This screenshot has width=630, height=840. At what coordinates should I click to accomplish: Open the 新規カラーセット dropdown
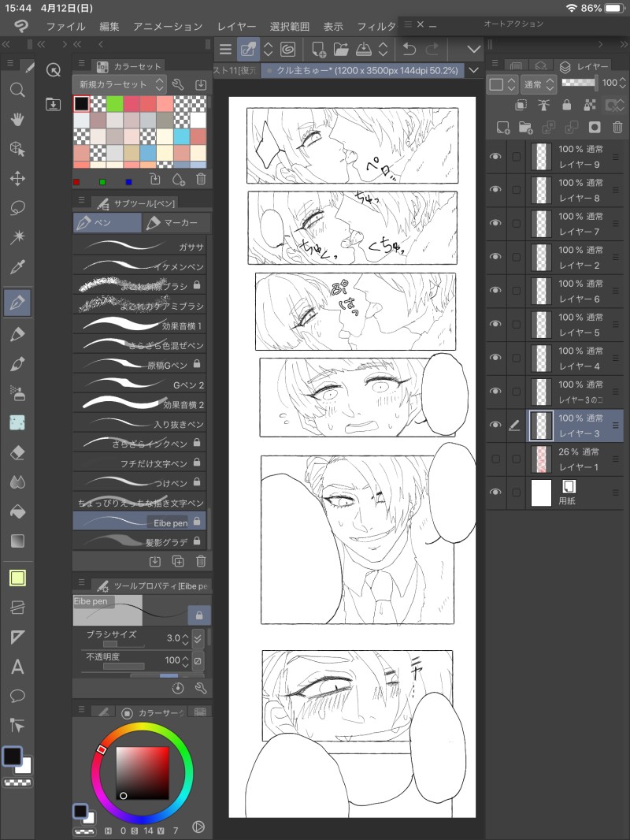click(x=119, y=84)
